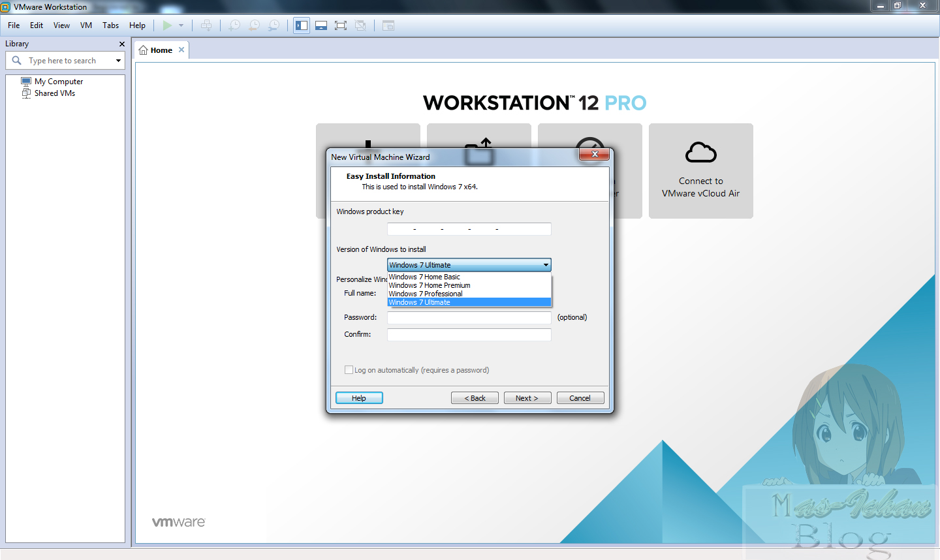This screenshot has width=940, height=560.
Task: Choose Windows 7 Home Basic option
Action: pos(469,277)
